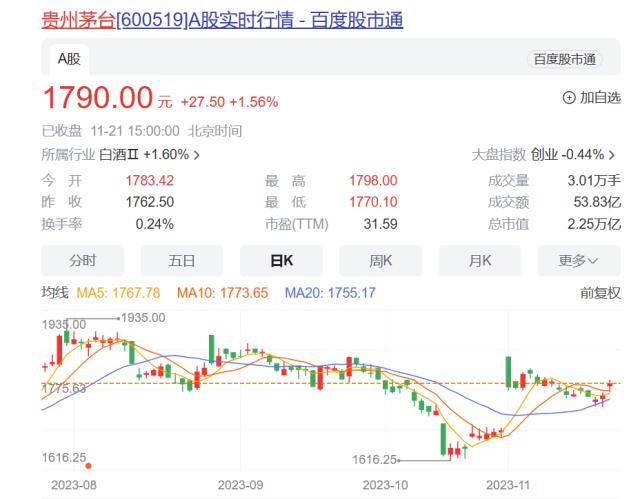Click the 1775.63 dashed price line label
Image resolution: width=640 pixels, height=499 pixels.
point(64,388)
